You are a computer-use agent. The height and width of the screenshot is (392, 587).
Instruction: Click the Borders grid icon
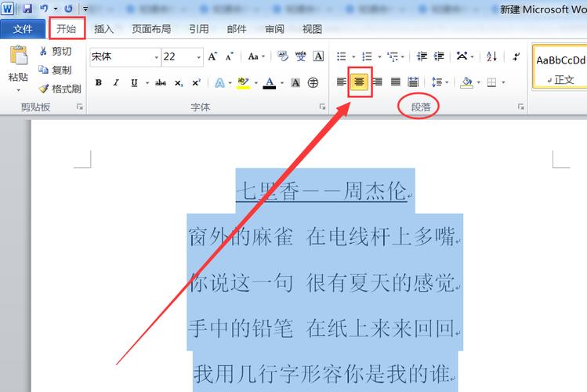[x=491, y=82]
